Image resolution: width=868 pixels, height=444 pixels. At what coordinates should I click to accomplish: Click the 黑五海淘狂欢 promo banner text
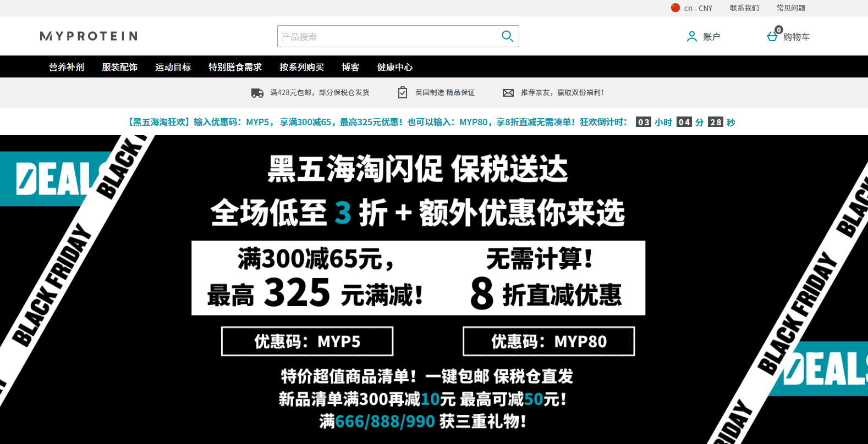pos(377,122)
